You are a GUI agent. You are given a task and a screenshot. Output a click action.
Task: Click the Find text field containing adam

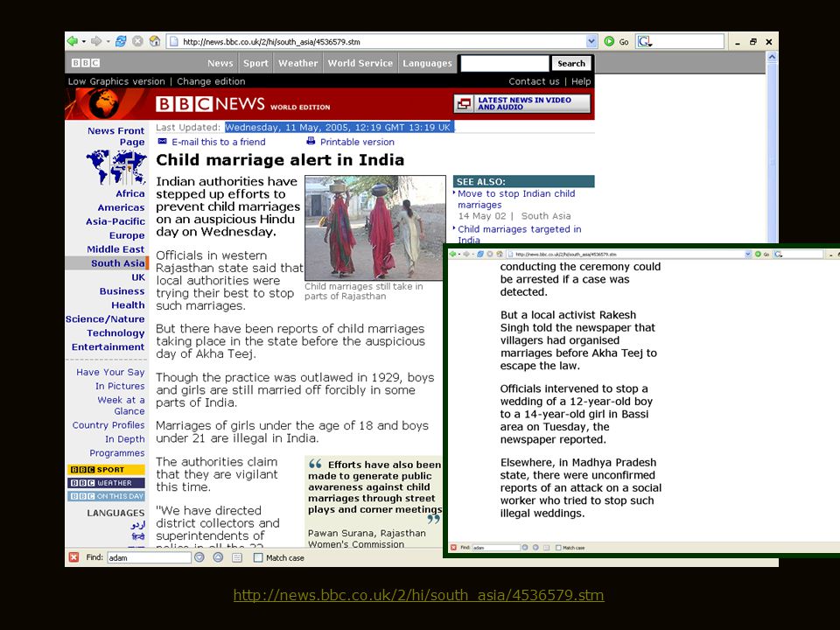pos(149,557)
